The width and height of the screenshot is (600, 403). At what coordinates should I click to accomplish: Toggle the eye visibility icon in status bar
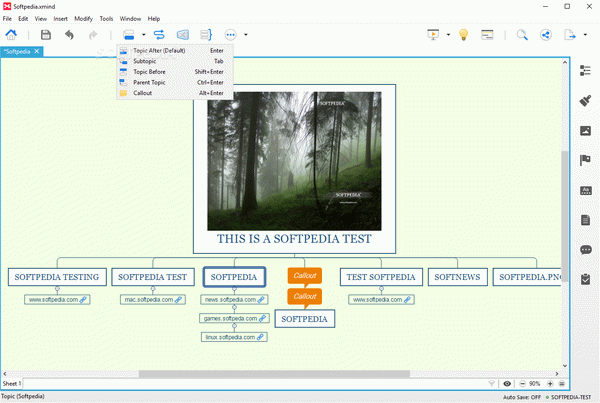click(507, 383)
